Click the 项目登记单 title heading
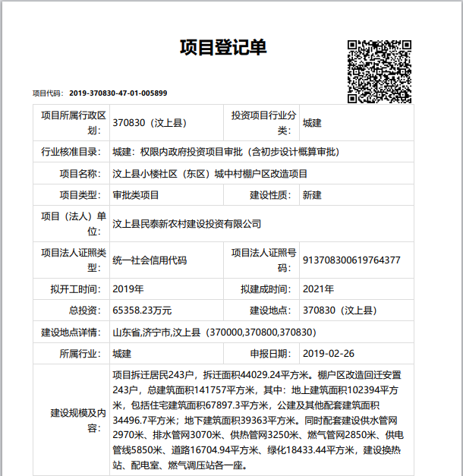This screenshot has height=476, width=463. coord(223,47)
